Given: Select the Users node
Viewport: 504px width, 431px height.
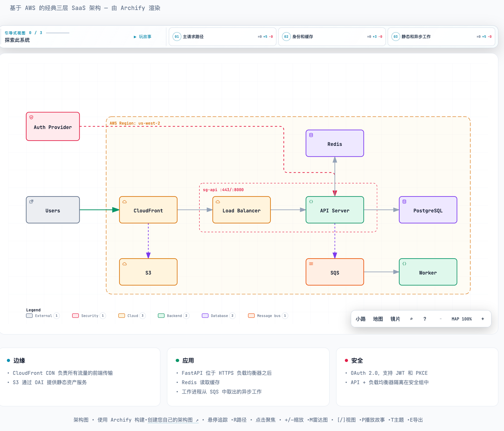Looking at the screenshot, I should (x=53, y=210).
